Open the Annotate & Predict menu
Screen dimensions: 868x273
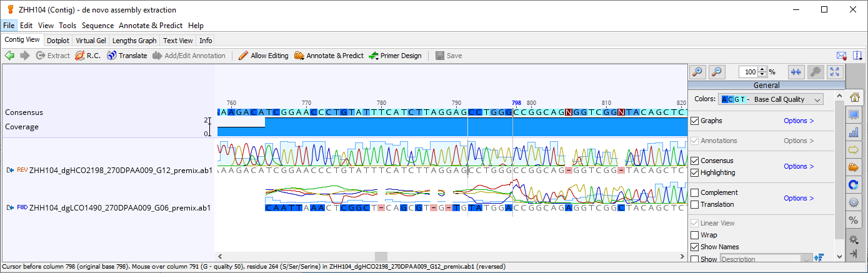(x=151, y=26)
